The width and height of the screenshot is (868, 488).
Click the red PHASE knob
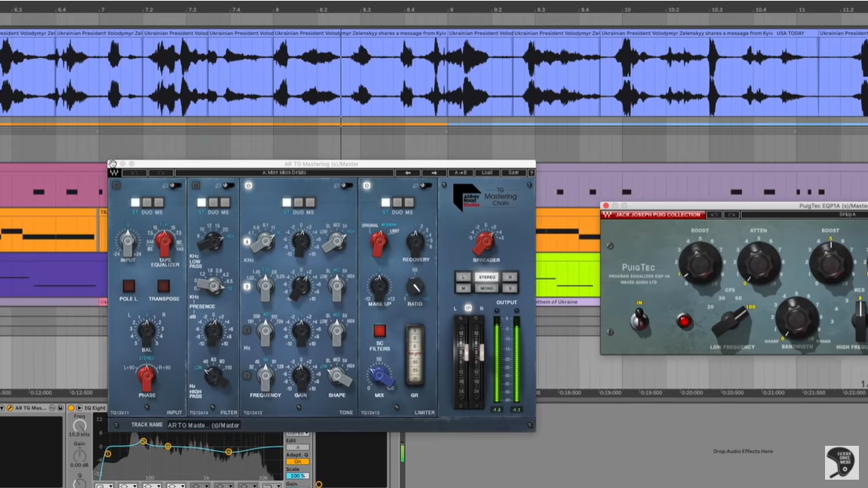pos(146,379)
